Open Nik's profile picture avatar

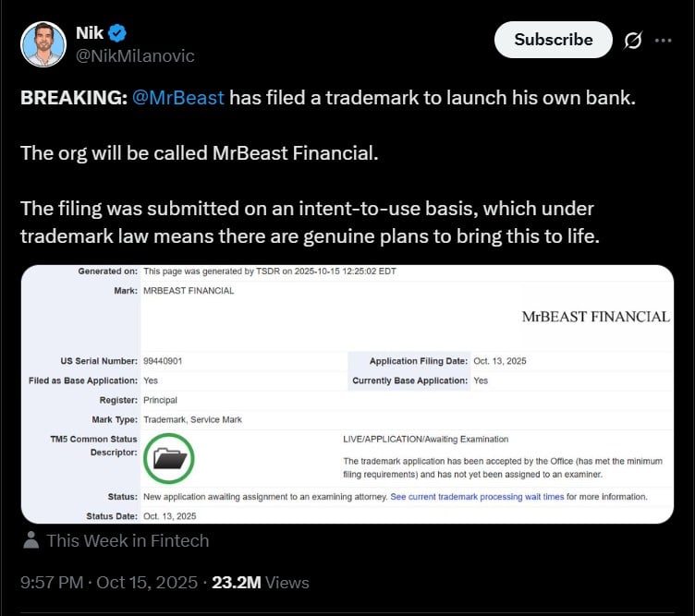[x=43, y=44]
